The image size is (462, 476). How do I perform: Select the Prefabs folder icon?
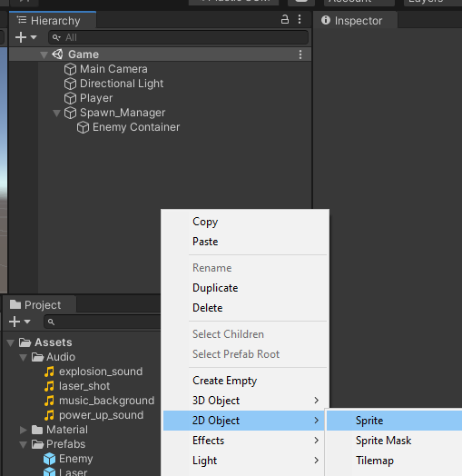[x=37, y=444]
